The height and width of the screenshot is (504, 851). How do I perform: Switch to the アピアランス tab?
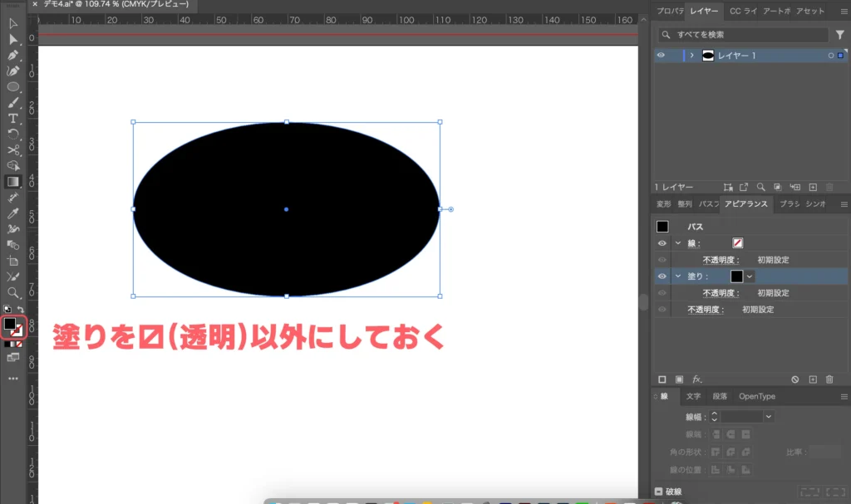point(746,203)
